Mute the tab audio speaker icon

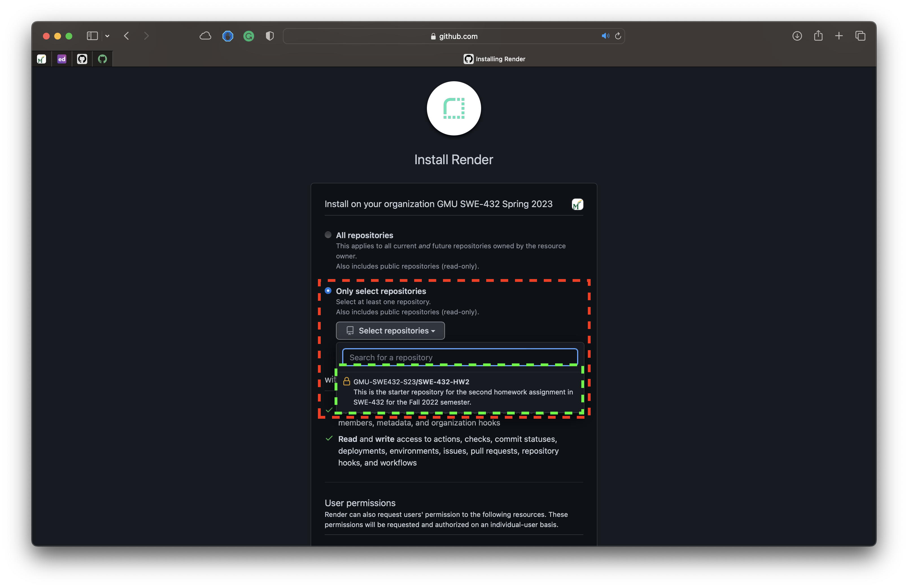[x=605, y=36]
